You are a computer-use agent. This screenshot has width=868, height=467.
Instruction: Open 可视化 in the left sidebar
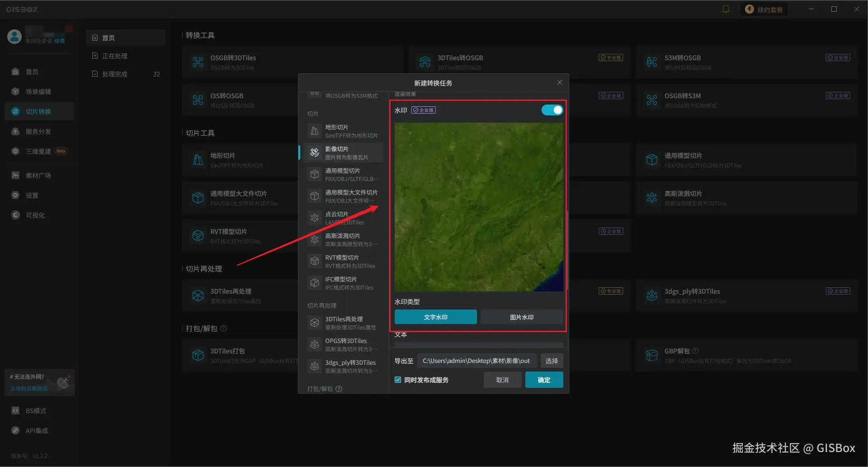click(39, 215)
